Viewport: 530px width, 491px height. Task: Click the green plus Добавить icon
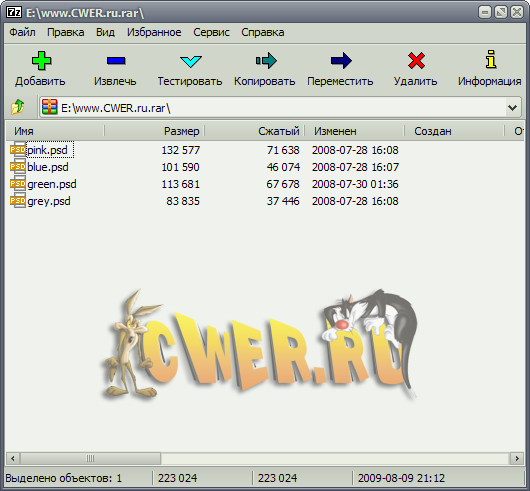41,61
